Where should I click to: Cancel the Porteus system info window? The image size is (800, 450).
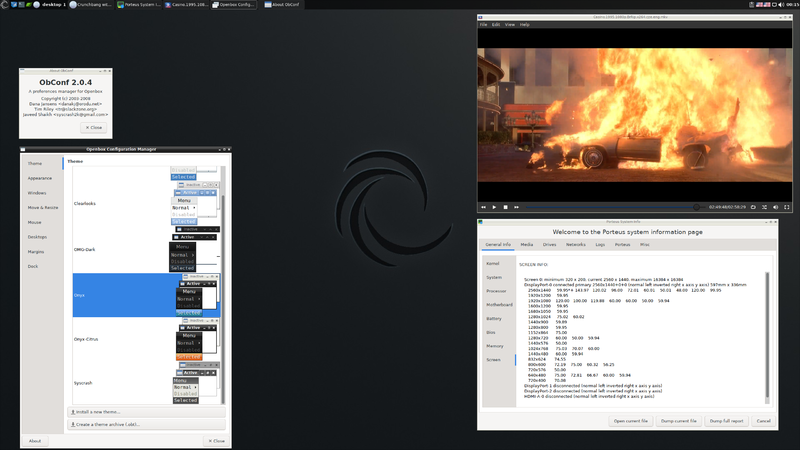[763, 421]
